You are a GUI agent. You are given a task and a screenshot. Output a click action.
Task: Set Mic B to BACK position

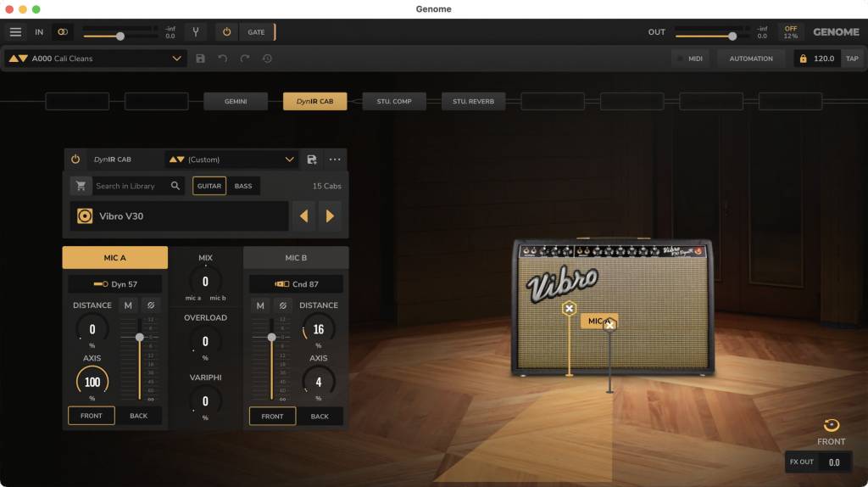[320, 416]
